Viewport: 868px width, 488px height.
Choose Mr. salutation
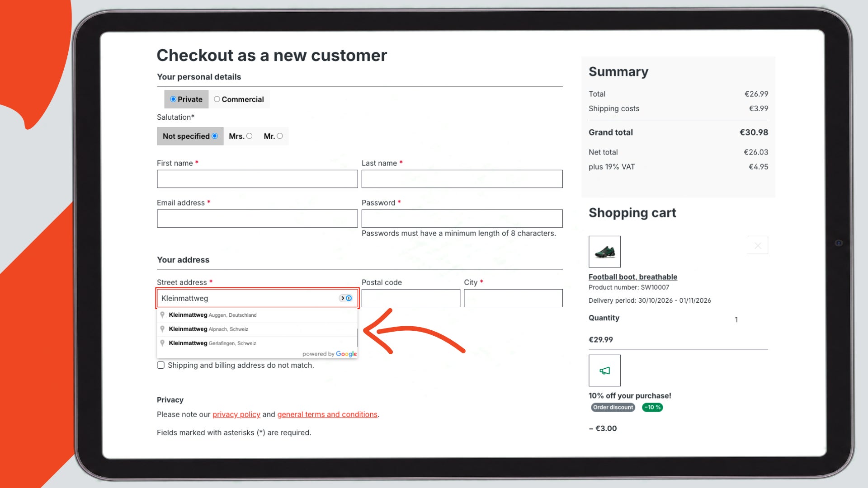(280, 136)
